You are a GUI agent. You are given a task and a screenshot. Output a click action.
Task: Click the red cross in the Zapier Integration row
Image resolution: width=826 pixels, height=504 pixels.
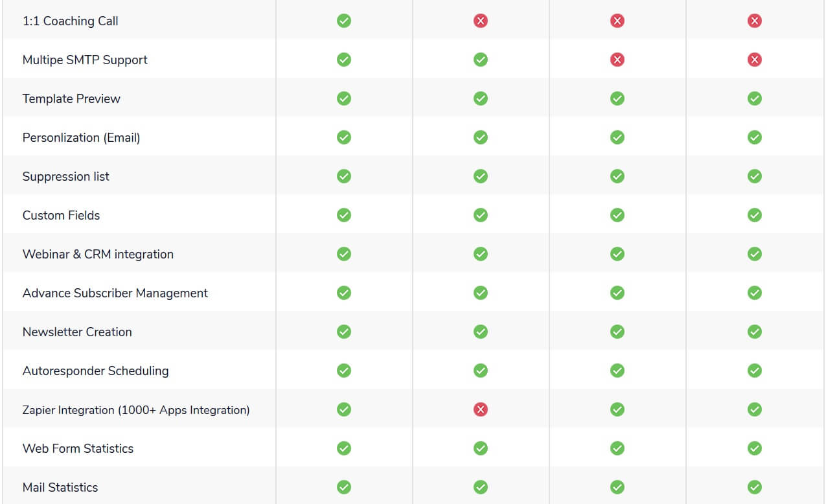pos(481,409)
